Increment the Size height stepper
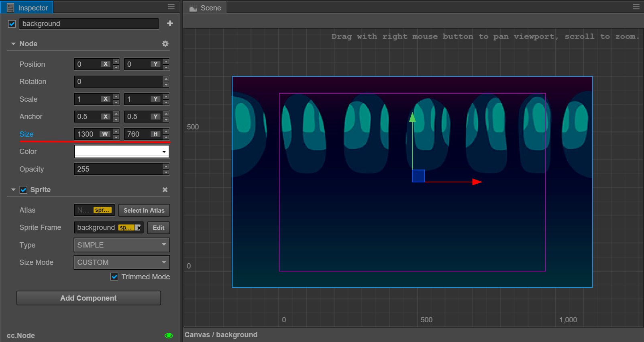This screenshot has width=644, height=342. tap(166, 131)
